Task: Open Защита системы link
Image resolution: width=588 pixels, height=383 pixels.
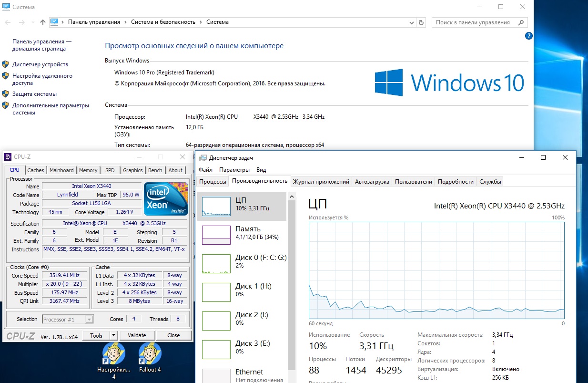Action: click(x=34, y=94)
